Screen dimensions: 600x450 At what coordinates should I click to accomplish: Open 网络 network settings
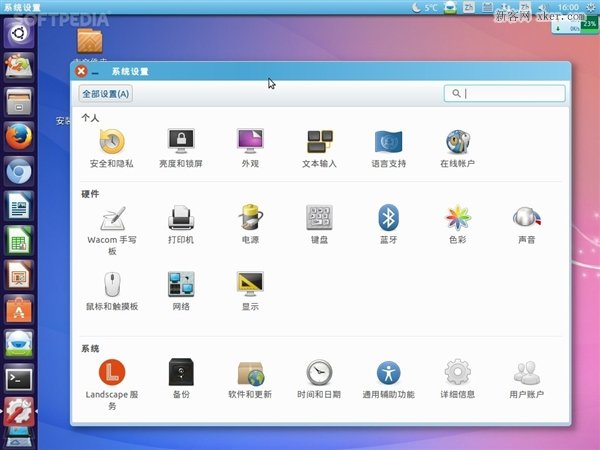coord(181,291)
